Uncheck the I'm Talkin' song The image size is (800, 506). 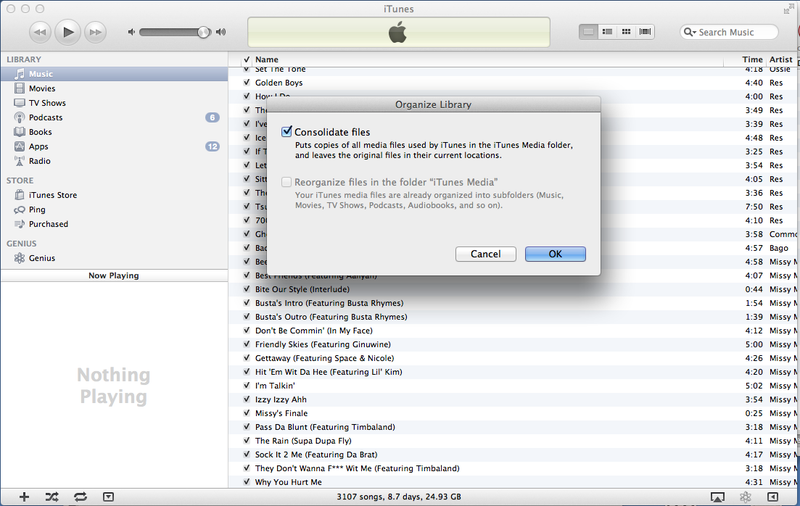tap(246, 386)
